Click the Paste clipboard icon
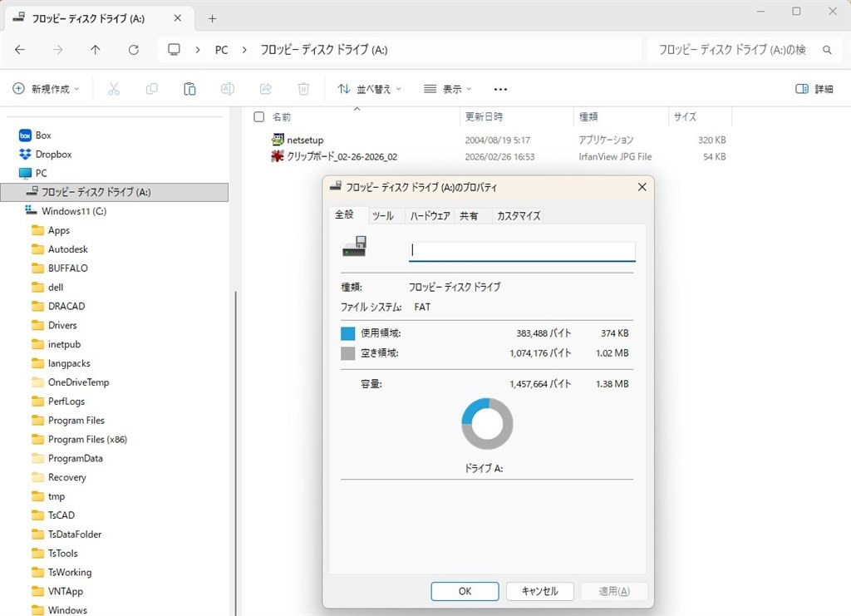This screenshot has width=851, height=616. 189,89
